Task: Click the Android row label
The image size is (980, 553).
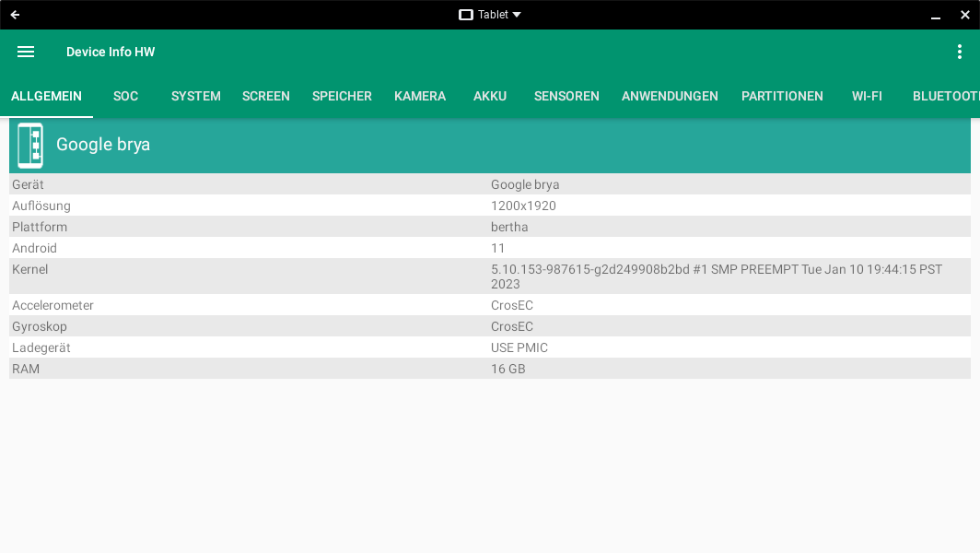Action: click(x=34, y=248)
